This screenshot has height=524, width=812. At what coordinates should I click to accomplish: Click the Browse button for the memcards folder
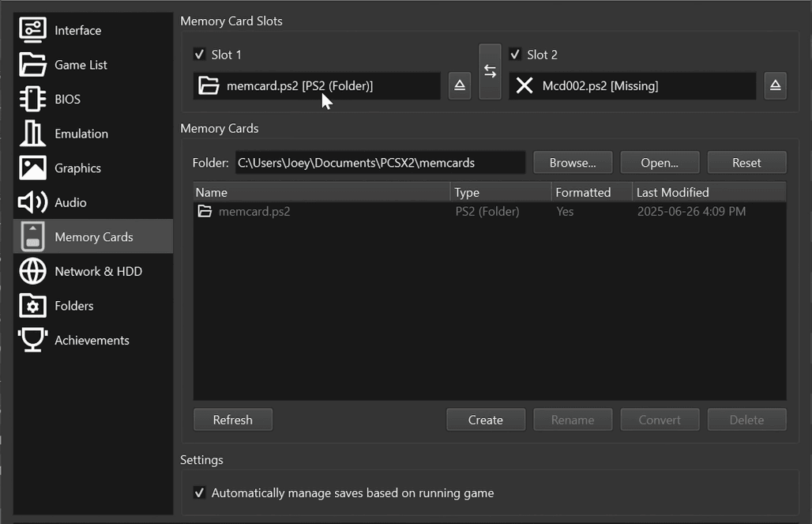coord(573,162)
